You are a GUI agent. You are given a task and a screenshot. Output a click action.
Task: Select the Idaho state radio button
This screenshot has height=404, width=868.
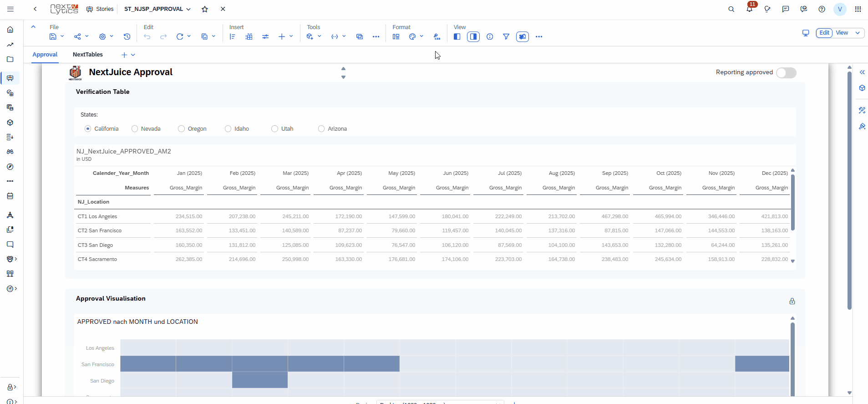tap(228, 129)
